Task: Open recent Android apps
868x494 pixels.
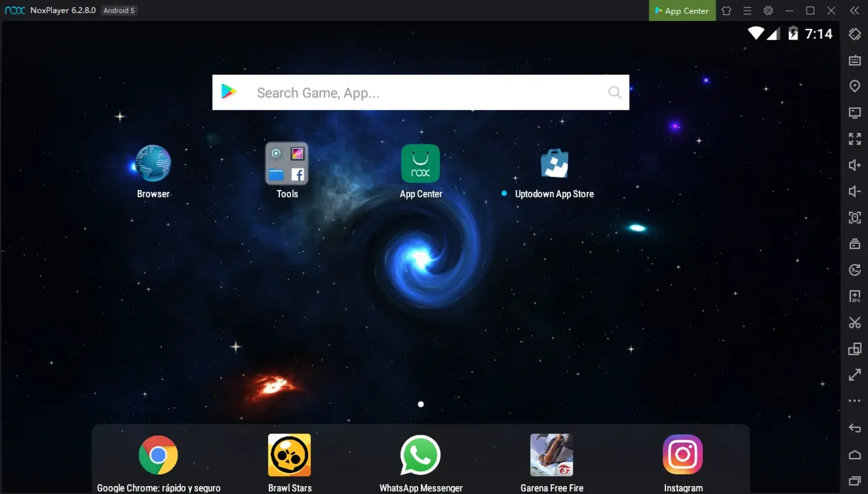Action: pyautogui.click(x=854, y=480)
